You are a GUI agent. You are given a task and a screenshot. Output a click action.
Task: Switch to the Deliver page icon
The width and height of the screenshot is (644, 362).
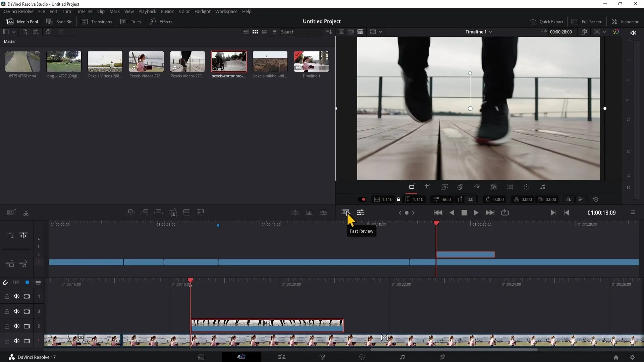[x=442, y=357]
